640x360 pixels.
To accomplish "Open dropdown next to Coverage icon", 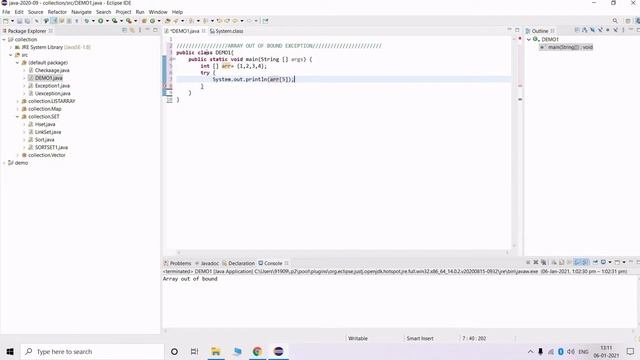I will [121, 21].
